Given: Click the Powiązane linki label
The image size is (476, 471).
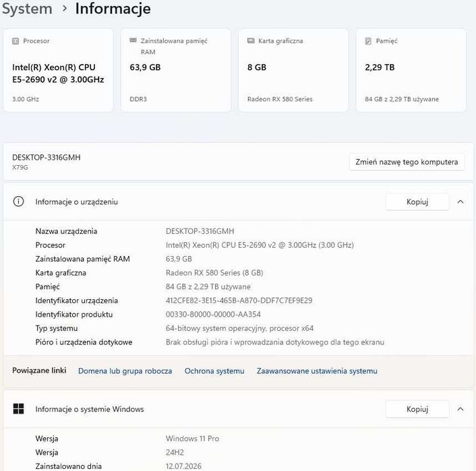Looking at the screenshot, I should point(39,370).
